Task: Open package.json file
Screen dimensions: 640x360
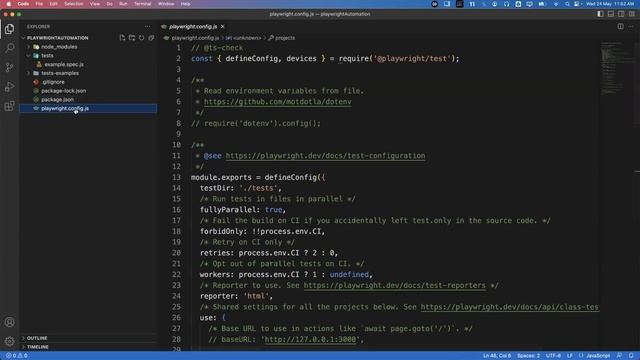Action: point(57,100)
